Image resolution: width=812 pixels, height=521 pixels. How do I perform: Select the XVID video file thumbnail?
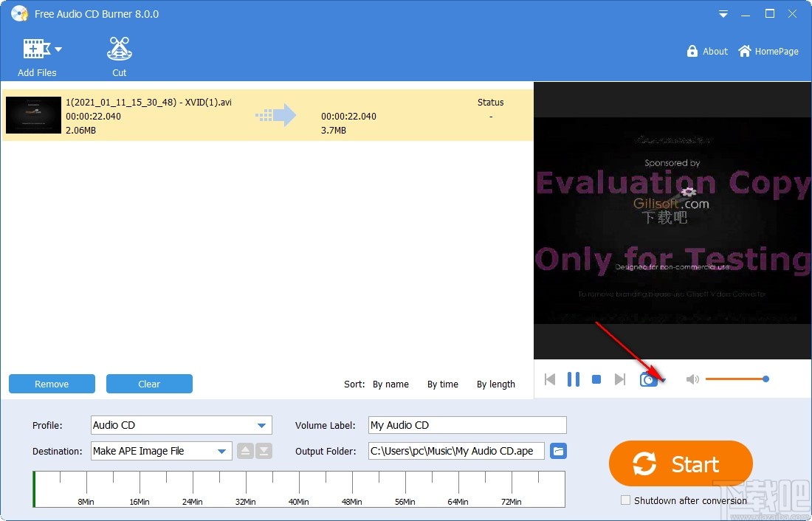coord(33,115)
